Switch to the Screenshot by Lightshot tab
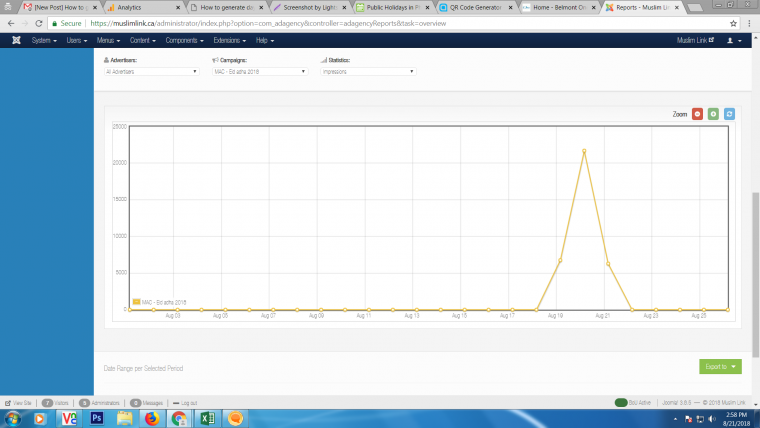 click(308, 7)
